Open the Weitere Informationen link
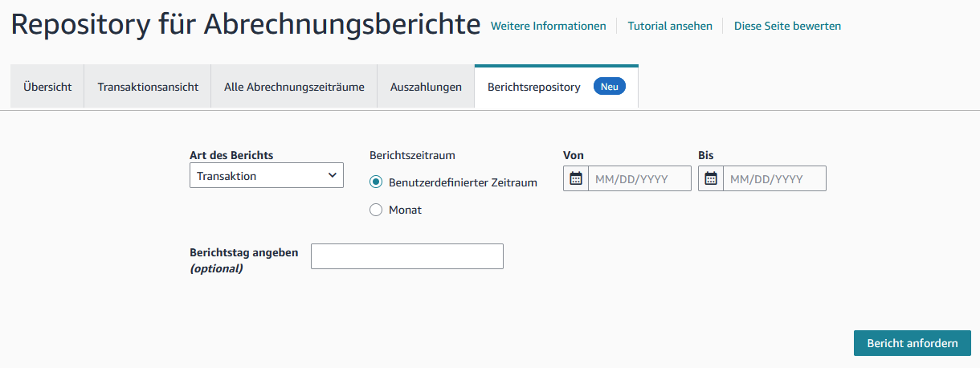Viewport: 980px width, 368px height. point(548,26)
